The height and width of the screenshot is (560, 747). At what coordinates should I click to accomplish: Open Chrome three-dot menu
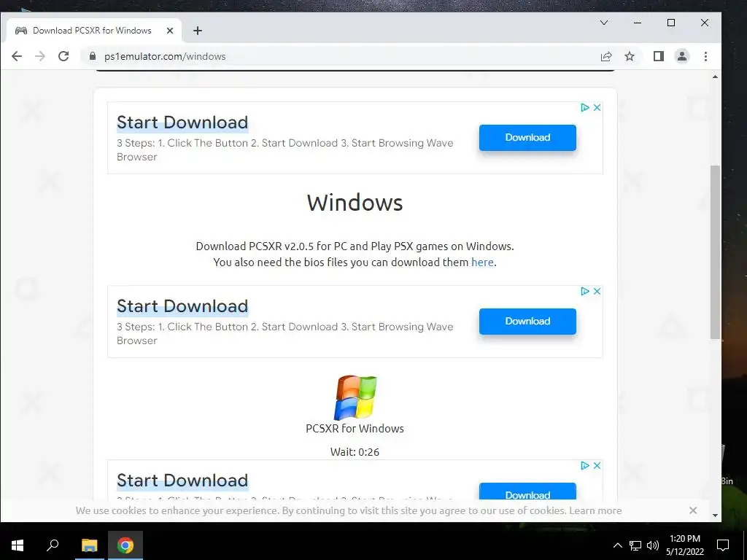pyautogui.click(x=705, y=56)
